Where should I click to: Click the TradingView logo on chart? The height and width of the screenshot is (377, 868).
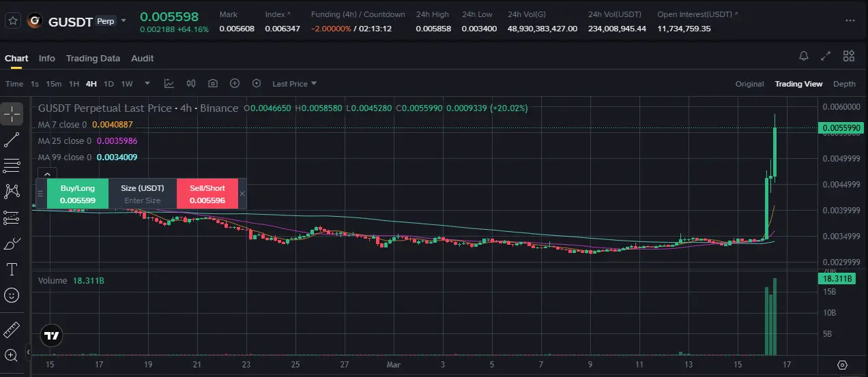pyautogui.click(x=50, y=335)
